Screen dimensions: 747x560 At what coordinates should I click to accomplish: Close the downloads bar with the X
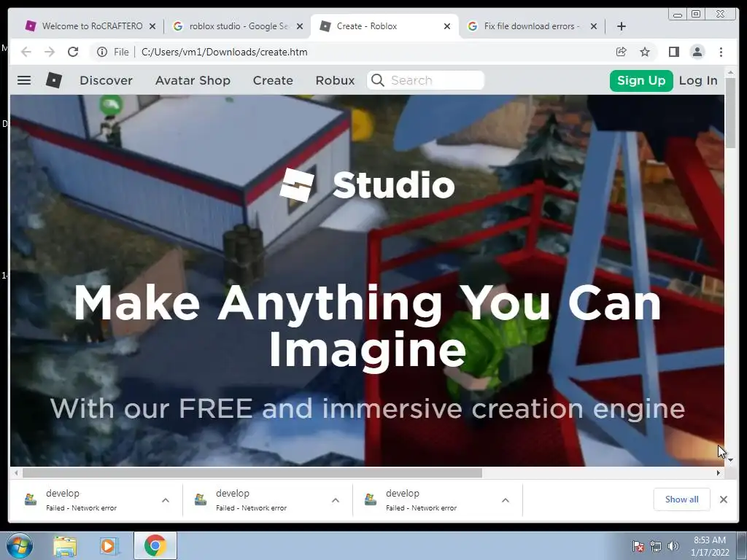tap(723, 499)
